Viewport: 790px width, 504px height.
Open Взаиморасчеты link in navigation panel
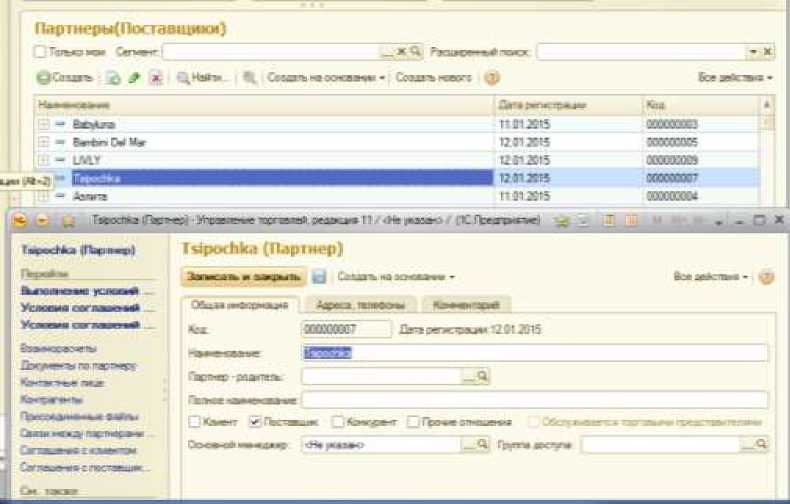58,348
